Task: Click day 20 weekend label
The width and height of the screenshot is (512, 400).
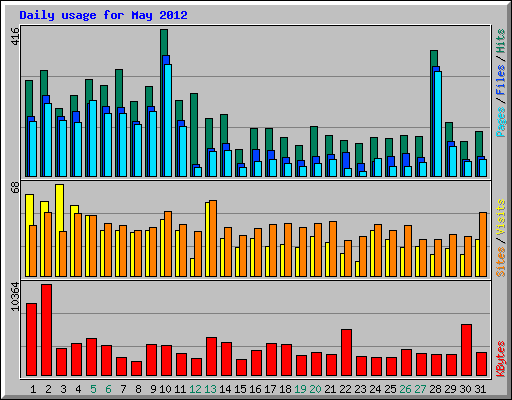Action: click(x=315, y=389)
